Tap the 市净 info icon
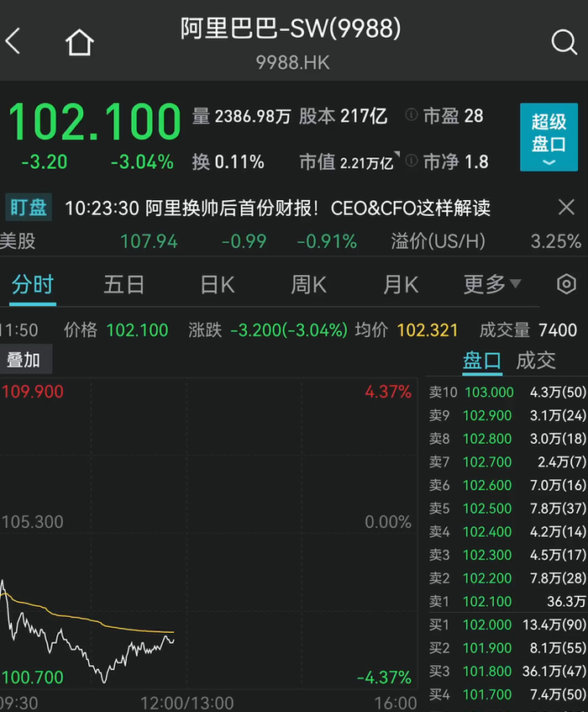The image size is (588, 712). pos(411,161)
